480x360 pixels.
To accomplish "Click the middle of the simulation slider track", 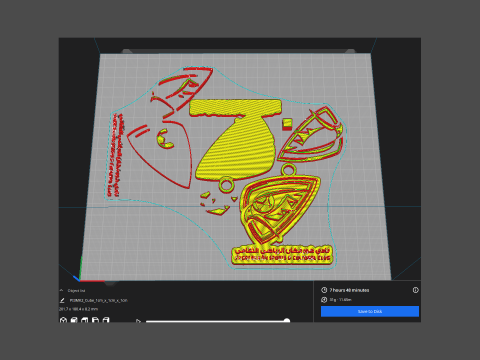I will [217, 321].
